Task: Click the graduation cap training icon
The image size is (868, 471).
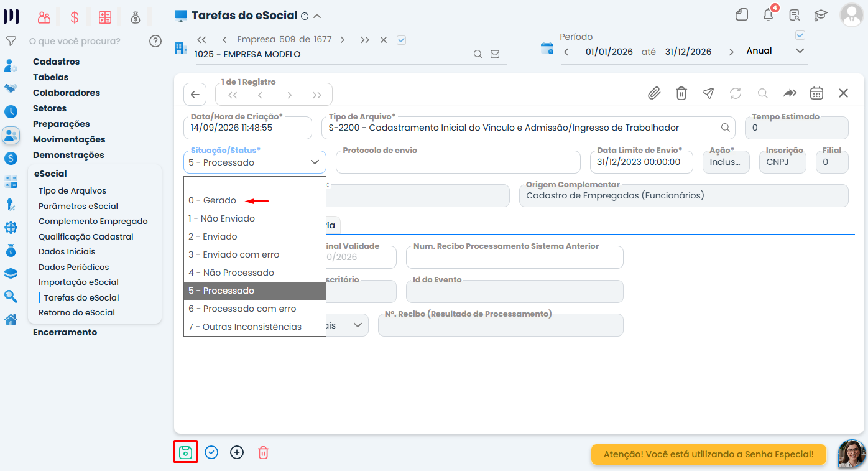Action: (x=821, y=15)
